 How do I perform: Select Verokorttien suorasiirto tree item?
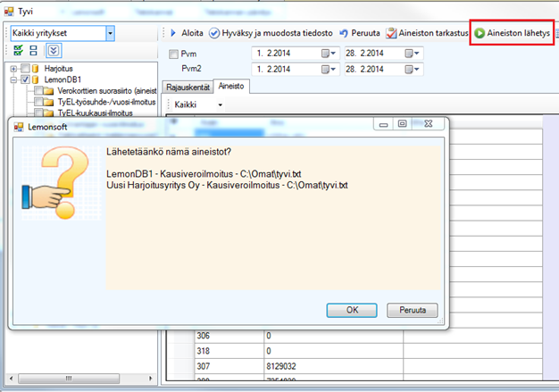coord(107,91)
